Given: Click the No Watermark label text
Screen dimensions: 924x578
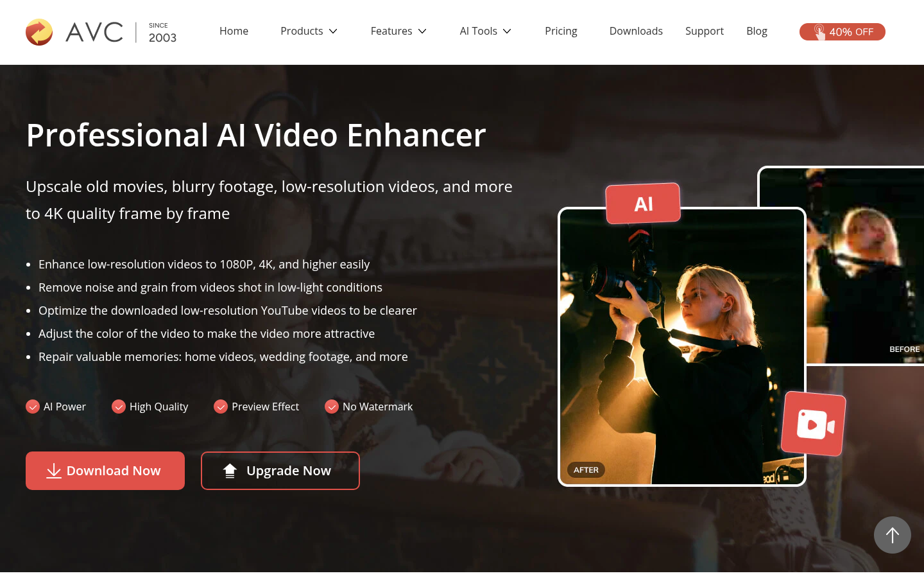Looking at the screenshot, I should pyautogui.click(x=377, y=407).
